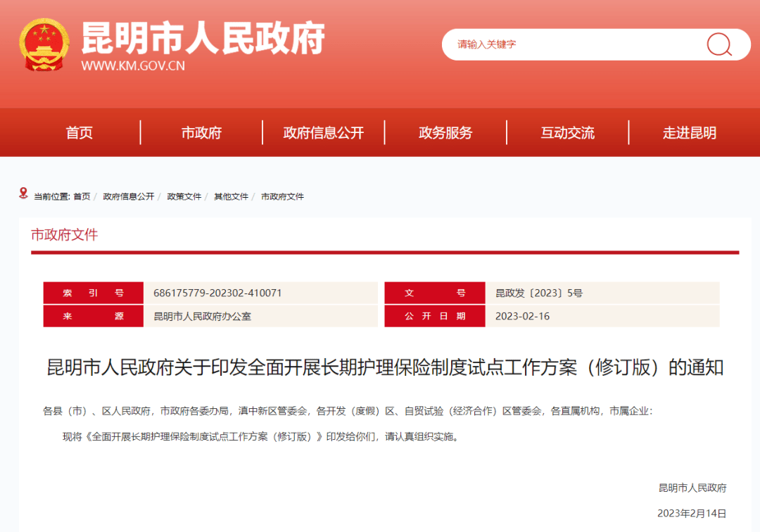Click the 昆明市人民政府 site title
Screen dimensions: 760x532
[203, 37]
